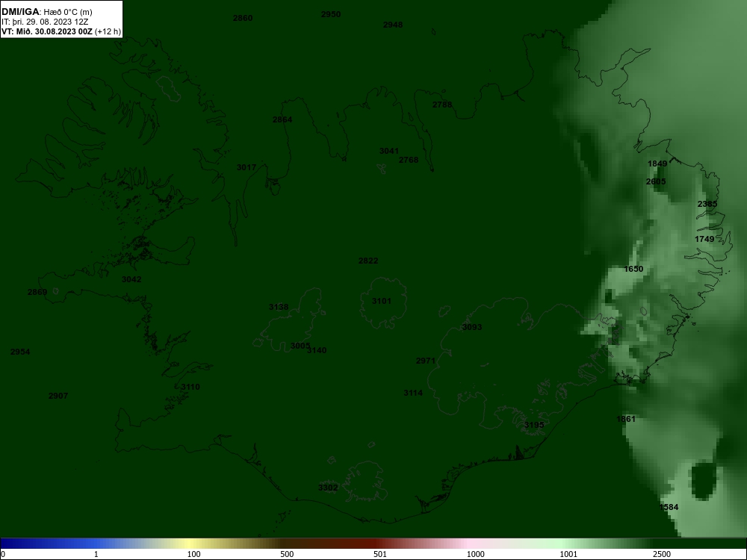The width and height of the screenshot is (747, 560).
Task: Click the 100 label on the color scale
Action: click(193, 554)
